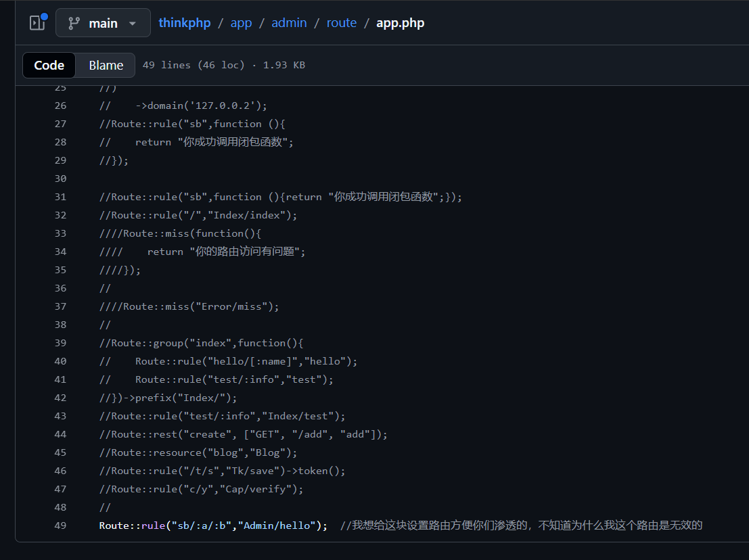The height and width of the screenshot is (560, 749).
Task: Open the route folder breadcrumb link
Action: 341,23
